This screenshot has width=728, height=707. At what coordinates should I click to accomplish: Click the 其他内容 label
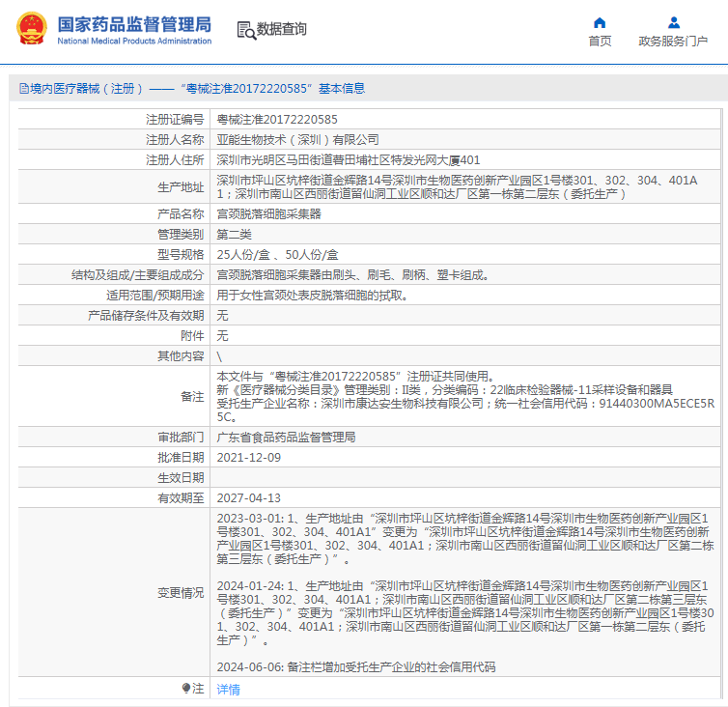[181, 356]
